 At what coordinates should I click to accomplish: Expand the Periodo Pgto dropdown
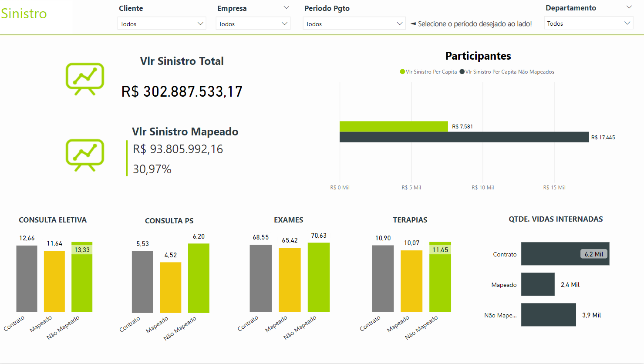354,24
